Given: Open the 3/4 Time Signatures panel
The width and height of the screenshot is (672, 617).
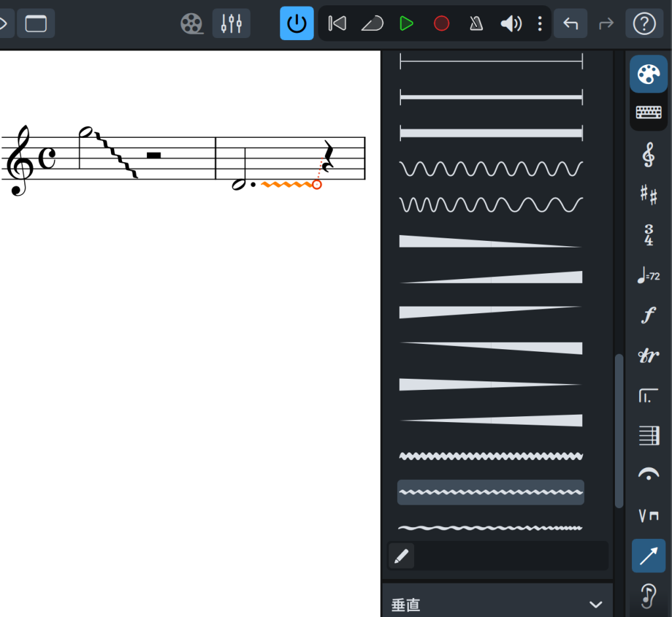Looking at the screenshot, I should coord(648,235).
